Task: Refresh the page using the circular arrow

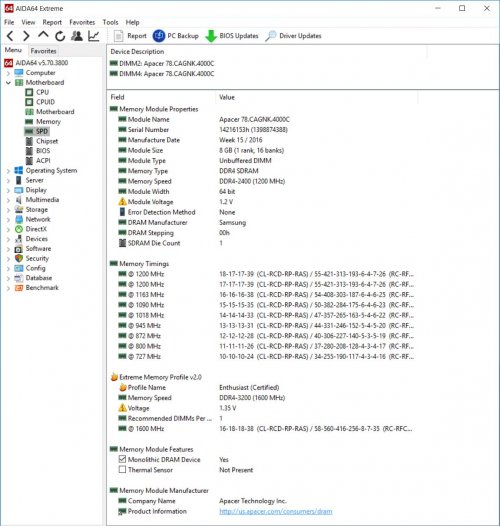Action: point(60,36)
